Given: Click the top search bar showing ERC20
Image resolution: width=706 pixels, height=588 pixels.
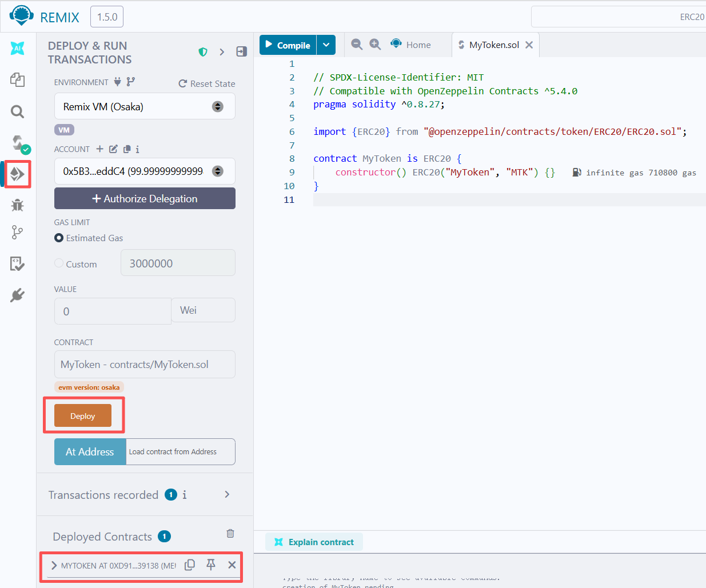Looking at the screenshot, I should pos(619,17).
